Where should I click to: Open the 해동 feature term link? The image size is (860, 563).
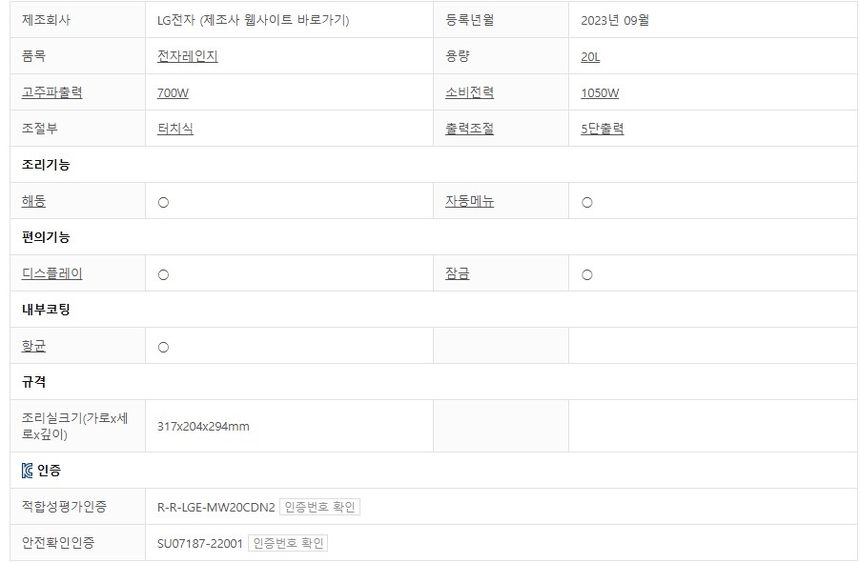[34, 201]
